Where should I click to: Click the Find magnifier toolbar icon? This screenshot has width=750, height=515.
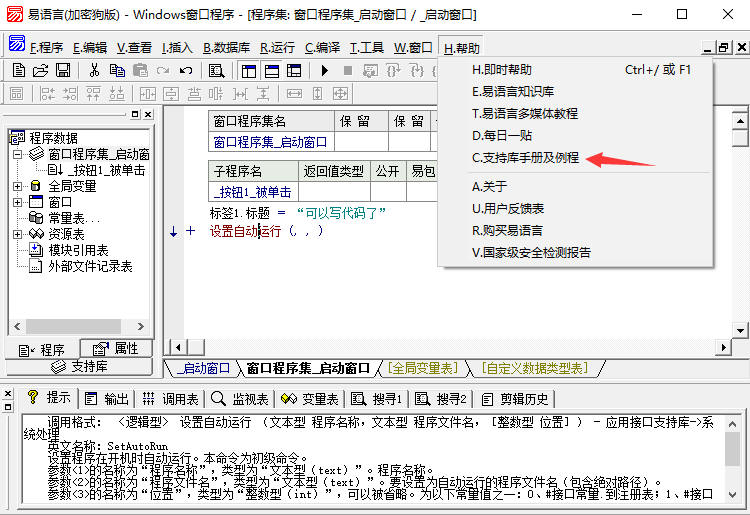pos(217,71)
